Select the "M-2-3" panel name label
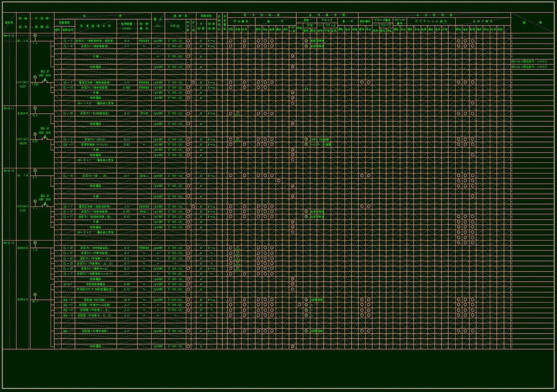The height and width of the screenshot is (392, 557). [10, 243]
